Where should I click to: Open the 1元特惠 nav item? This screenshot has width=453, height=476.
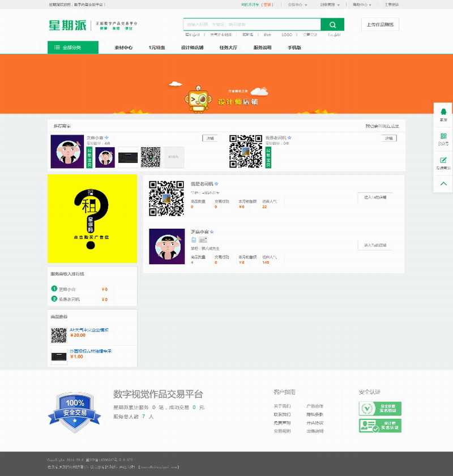tap(157, 48)
